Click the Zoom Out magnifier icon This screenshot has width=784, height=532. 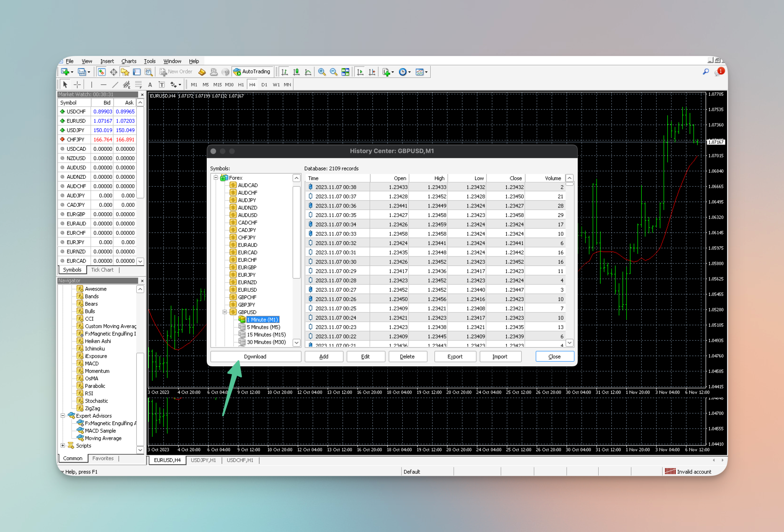[x=333, y=72]
